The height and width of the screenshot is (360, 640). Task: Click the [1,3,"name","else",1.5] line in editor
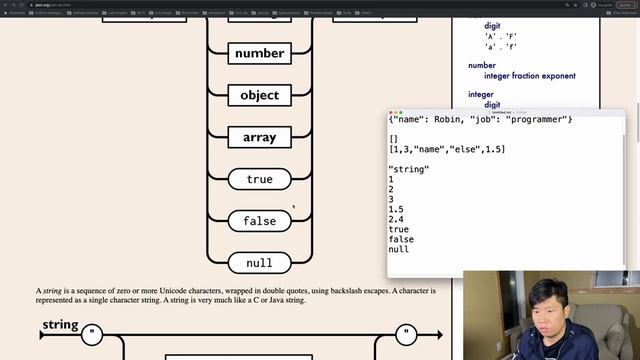pyautogui.click(x=447, y=149)
